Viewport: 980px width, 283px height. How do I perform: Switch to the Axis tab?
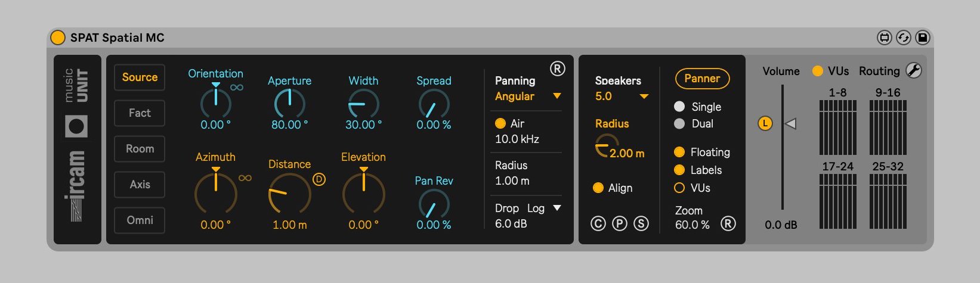click(x=140, y=185)
